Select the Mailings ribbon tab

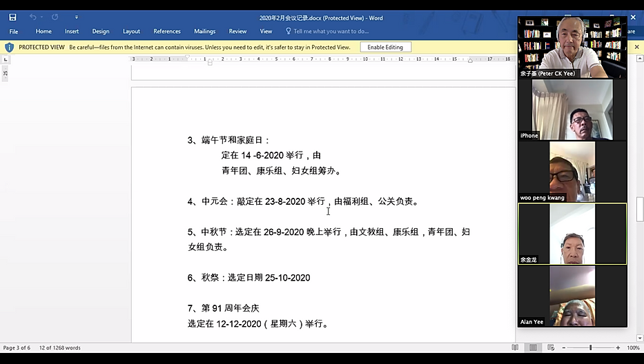point(204,31)
